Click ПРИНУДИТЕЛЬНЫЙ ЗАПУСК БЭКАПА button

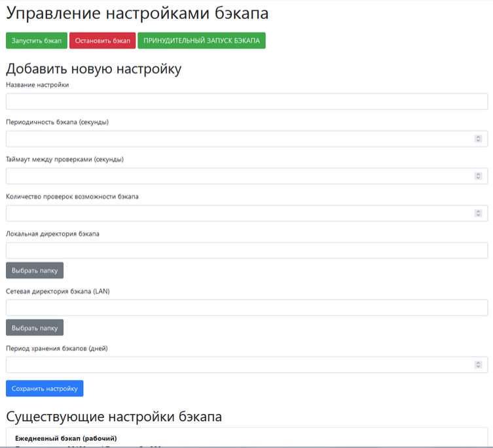[x=202, y=41]
